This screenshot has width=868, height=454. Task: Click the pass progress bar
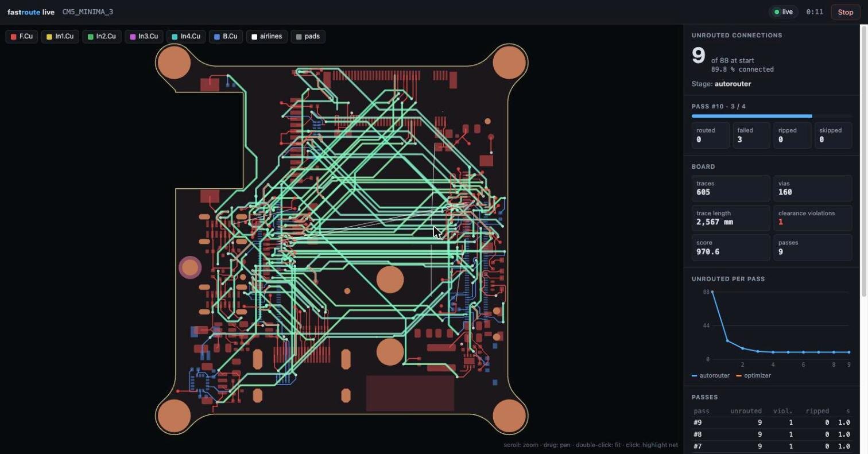point(772,116)
